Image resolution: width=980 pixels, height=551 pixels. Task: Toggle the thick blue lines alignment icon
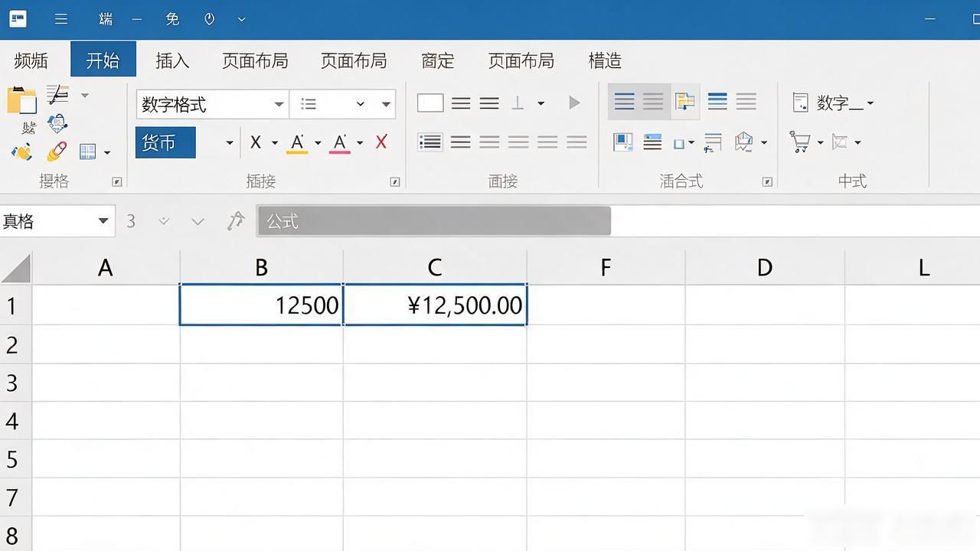coord(717,101)
